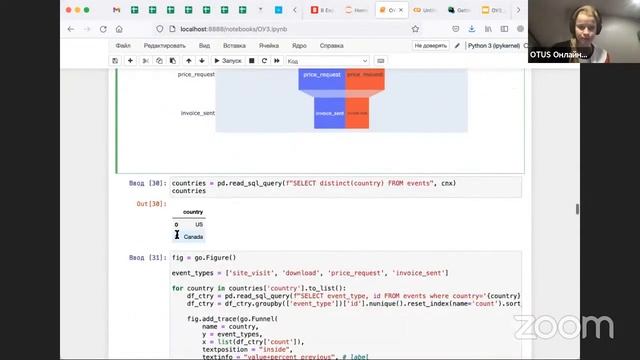Open the Gmail pinned tab

116,10
